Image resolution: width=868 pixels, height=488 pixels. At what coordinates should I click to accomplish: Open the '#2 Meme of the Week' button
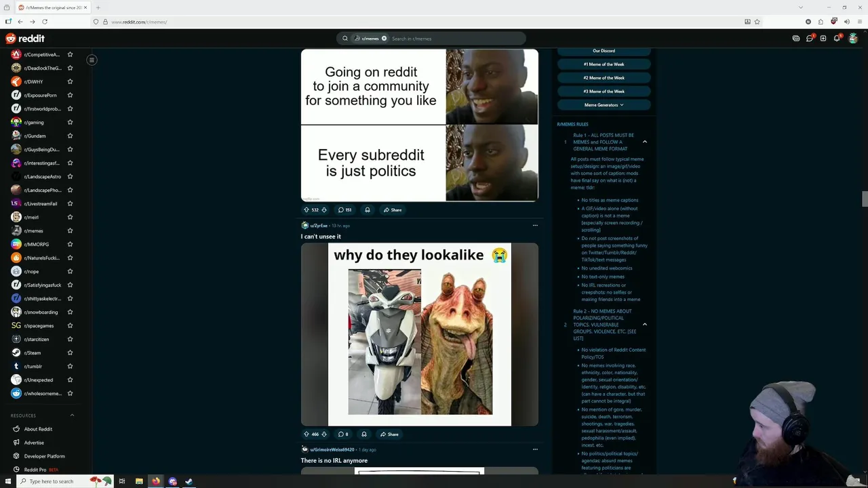(x=604, y=78)
